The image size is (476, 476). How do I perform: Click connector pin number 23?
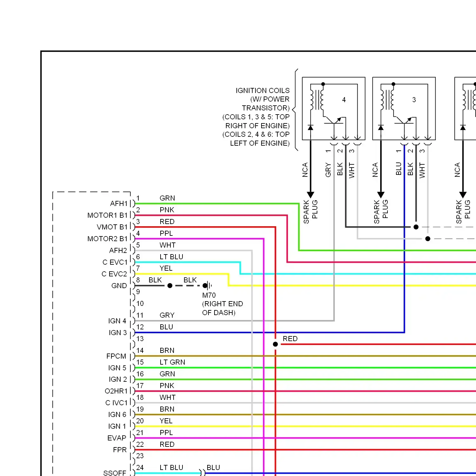point(140,456)
